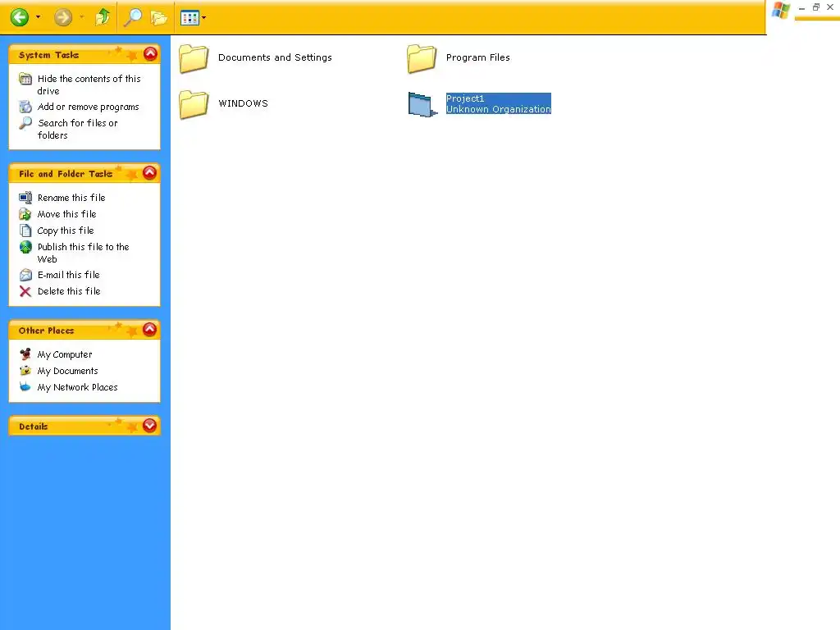
Task: Open My Network Places link
Action: [78, 387]
